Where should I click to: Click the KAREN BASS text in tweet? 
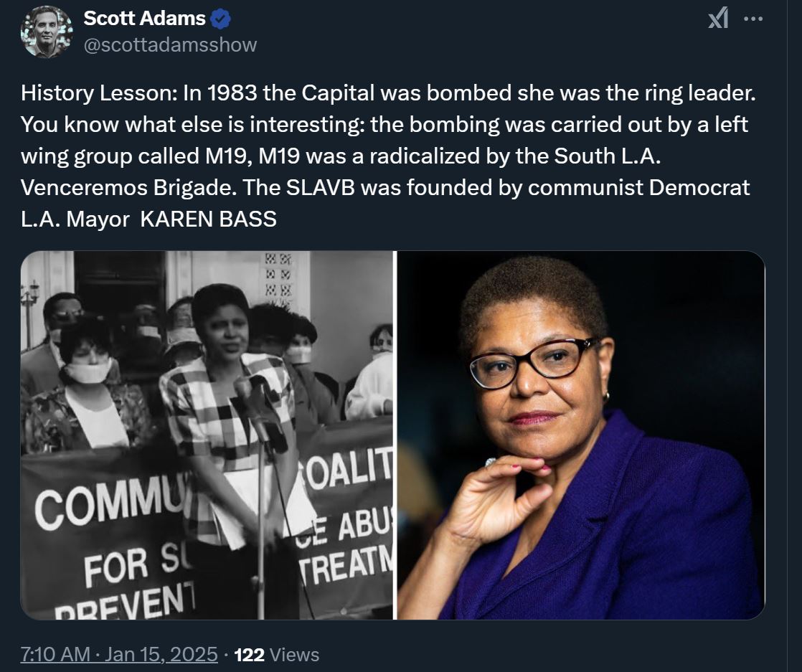[x=208, y=219]
